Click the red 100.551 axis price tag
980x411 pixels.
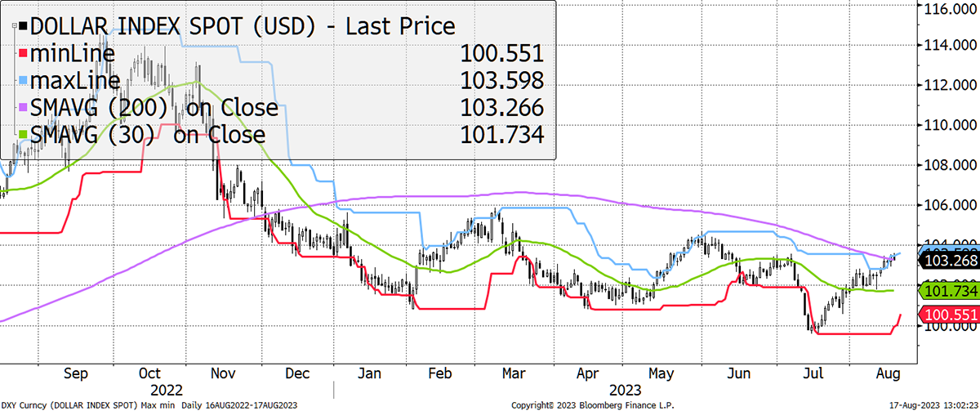coord(950,315)
